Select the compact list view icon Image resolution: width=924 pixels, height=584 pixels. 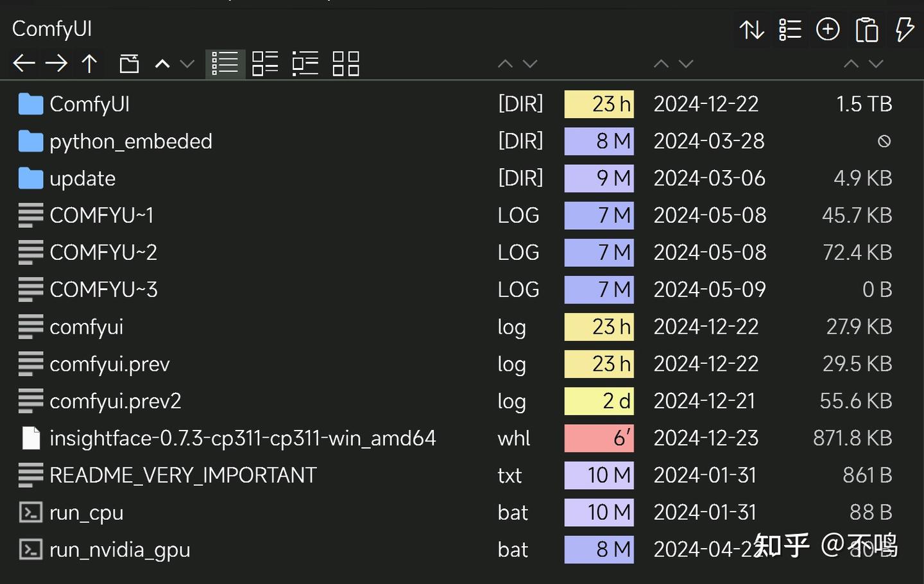click(305, 63)
